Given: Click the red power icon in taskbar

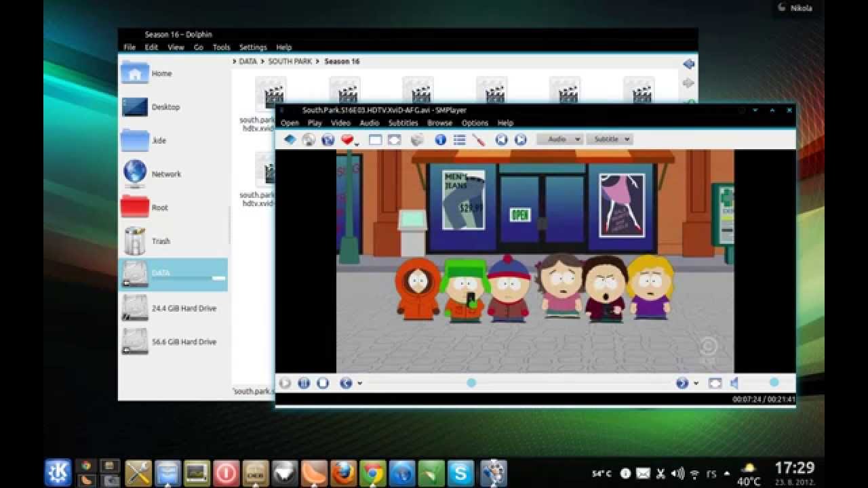Looking at the screenshot, I should coord(226,473).
